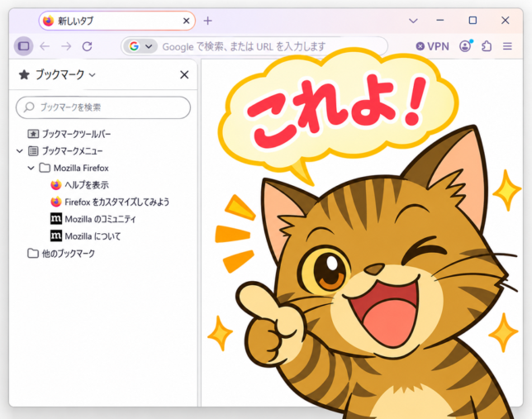Maximize the Firefox window
Viewport: 532px width, 419px height.
473,21
